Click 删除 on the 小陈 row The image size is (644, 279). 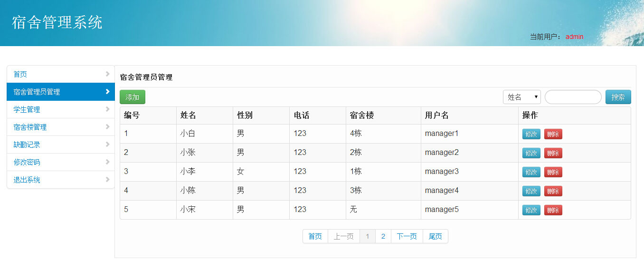click(553, 191)
